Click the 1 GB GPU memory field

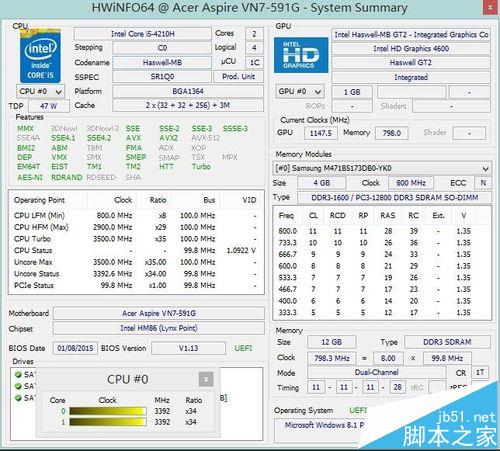352,92
